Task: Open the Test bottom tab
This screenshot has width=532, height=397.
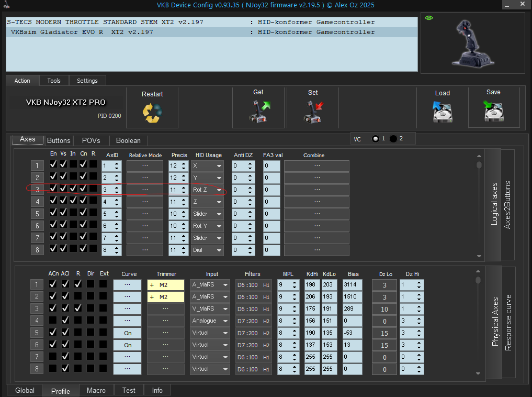Action: [x=129, y=391]
